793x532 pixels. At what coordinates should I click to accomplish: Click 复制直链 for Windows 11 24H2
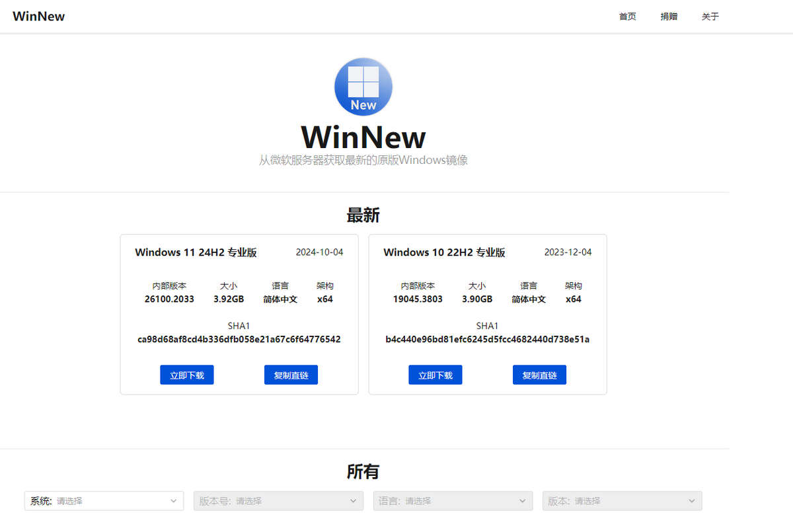coord(291,375)
